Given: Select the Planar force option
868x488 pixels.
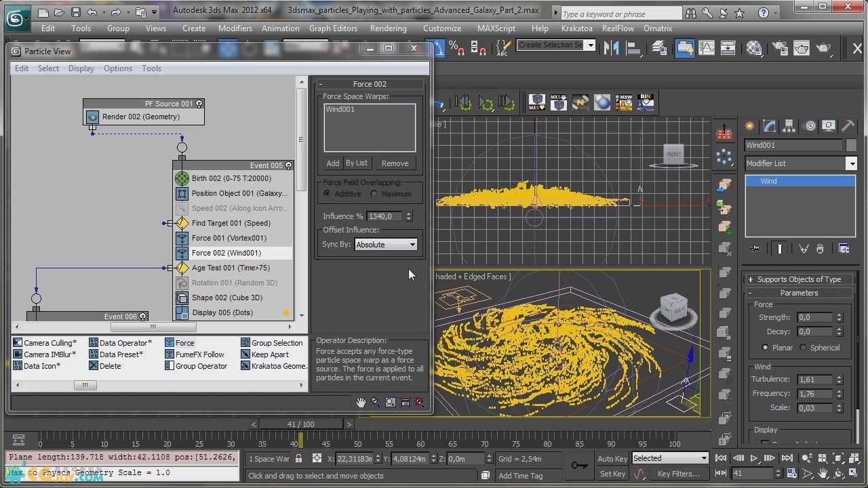Looking at the screenshot, I should [765, 348].
